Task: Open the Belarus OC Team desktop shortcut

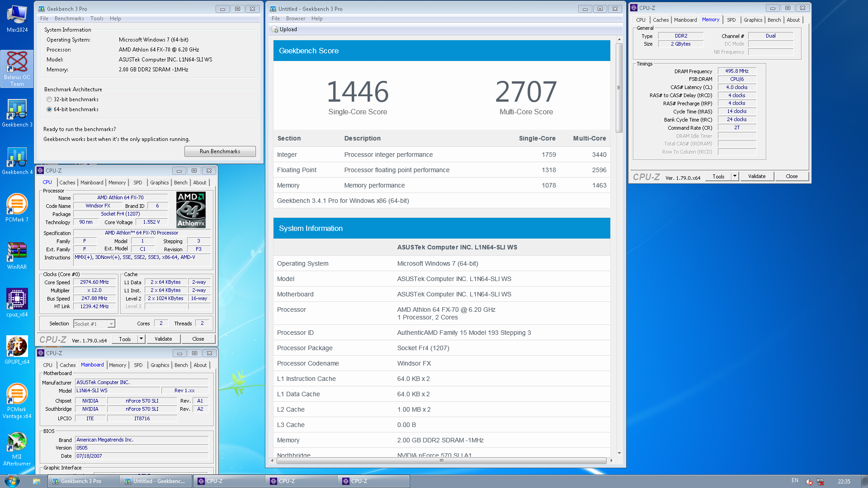Action: tap(17, 69)
